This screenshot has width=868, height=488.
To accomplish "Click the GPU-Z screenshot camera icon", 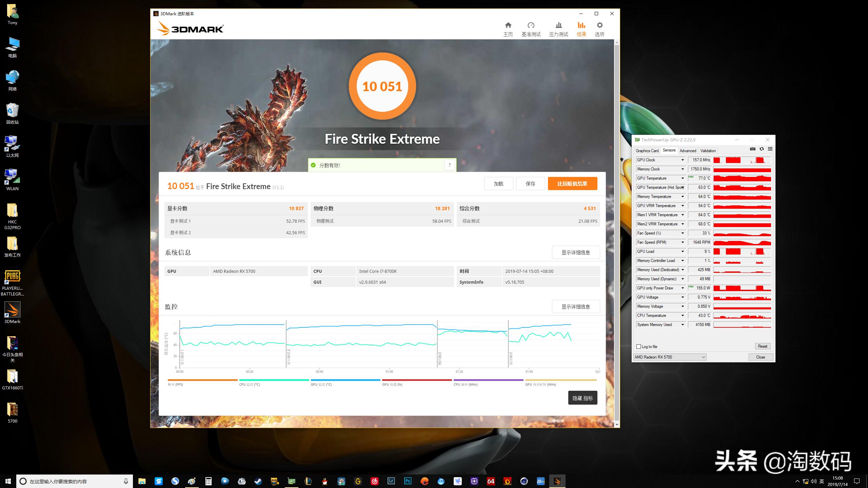I will tap(752, 149).
